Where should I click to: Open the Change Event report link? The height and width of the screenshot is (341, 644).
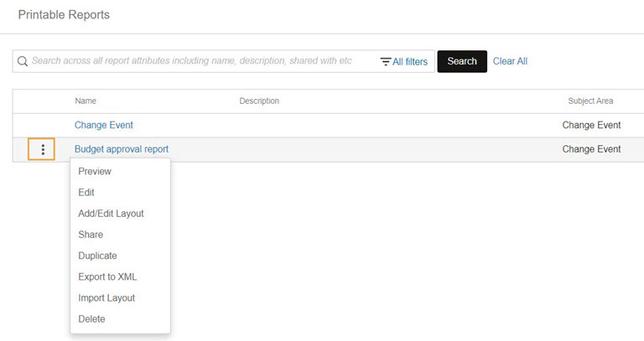coord(104,125)
